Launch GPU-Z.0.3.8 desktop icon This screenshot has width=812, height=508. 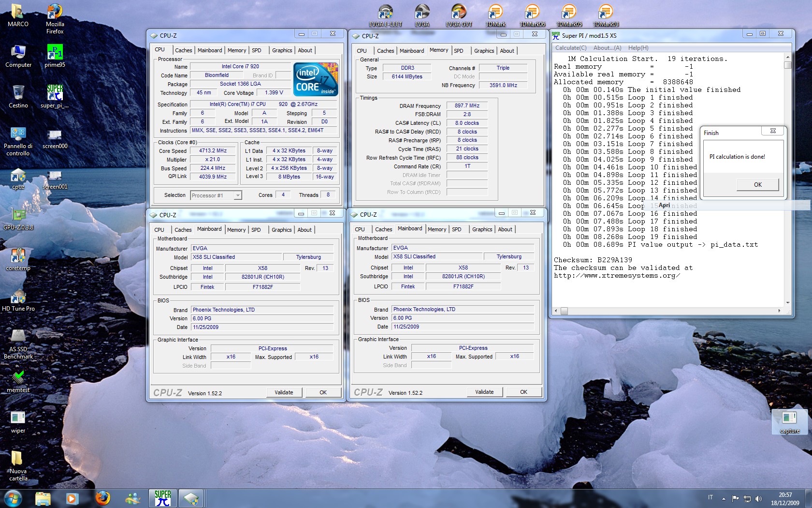(18, 219)
